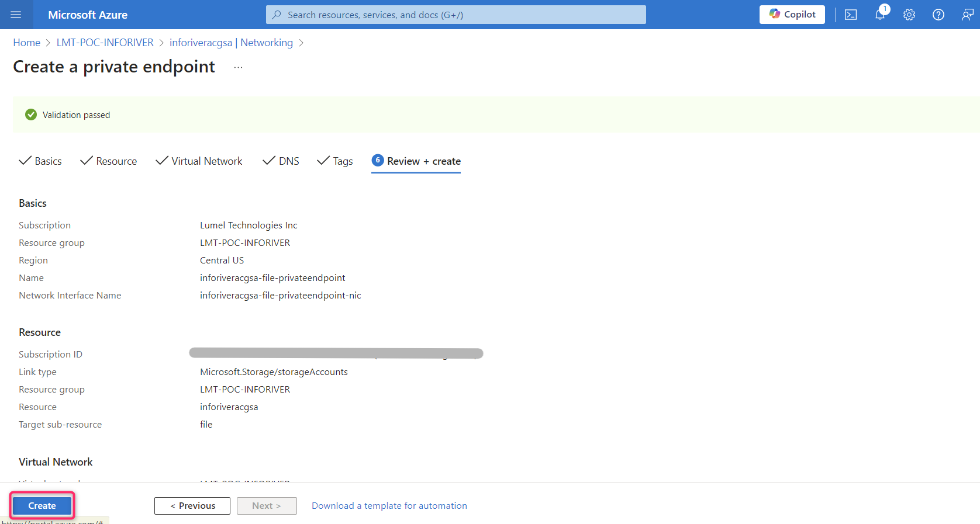Viewport: 980px width, 524px height.
Task: Go back with the Previous button
Action: [x=192, y=506]
